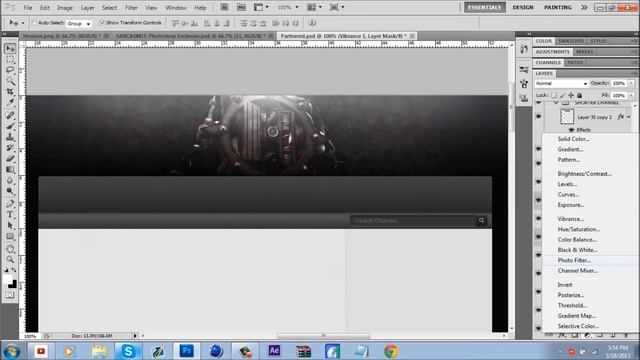The image size is (640, 360).
Task: Select the Zoom tool in the toolbox
Action: tap(10, 259)
